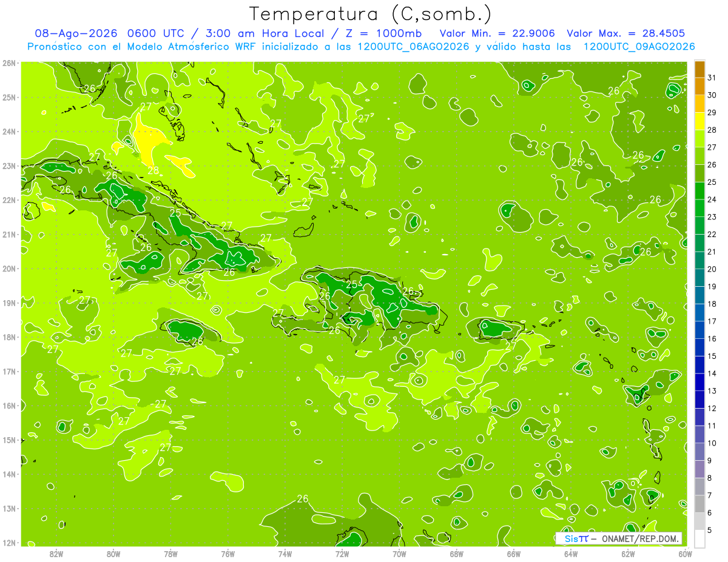728x562 pixels.
Task: Click the gold legend swatch between 29 and 30
Action: coord(699,104)
